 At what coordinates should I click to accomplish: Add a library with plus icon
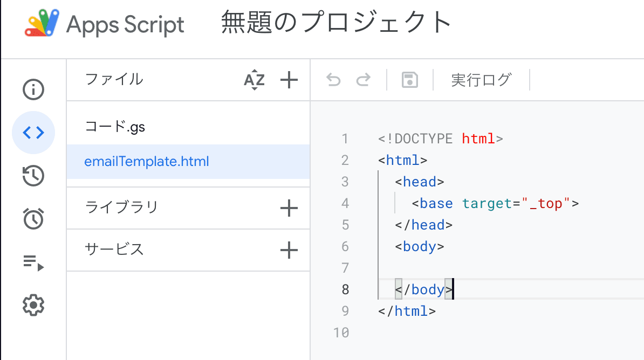click(x=289, y=207)
